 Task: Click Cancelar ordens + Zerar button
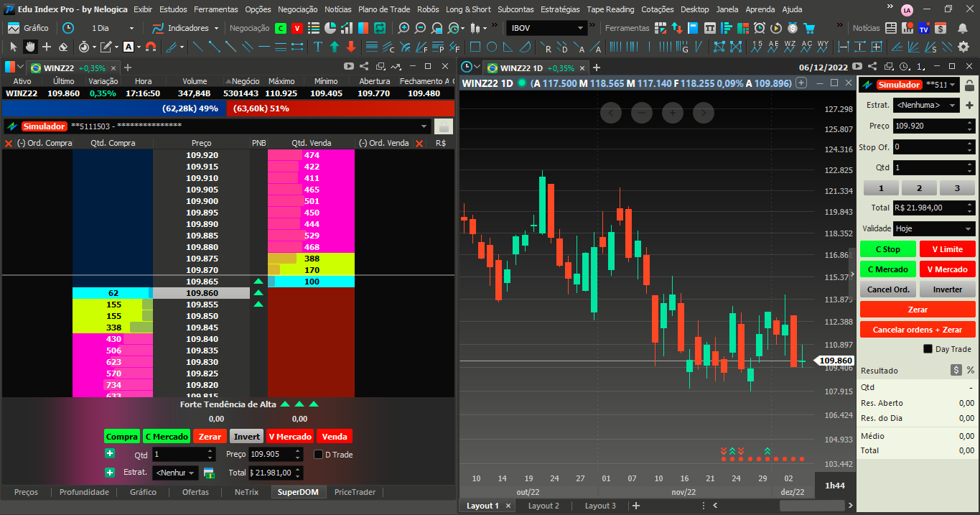click(x=918, y=330)
